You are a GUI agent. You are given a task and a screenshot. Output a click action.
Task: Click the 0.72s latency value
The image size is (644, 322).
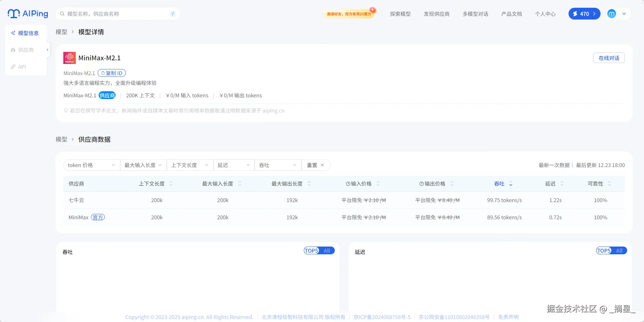pyautogui.click(x=555, y=217)
